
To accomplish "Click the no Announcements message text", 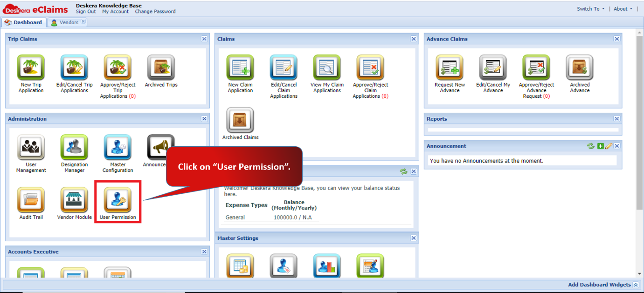I will click(486, 161).
